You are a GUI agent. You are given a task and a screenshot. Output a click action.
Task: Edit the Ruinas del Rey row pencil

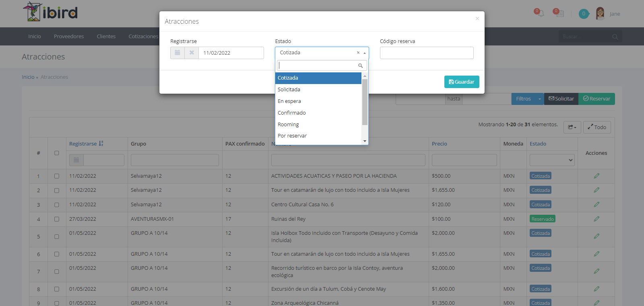click(x=597, y=219)
